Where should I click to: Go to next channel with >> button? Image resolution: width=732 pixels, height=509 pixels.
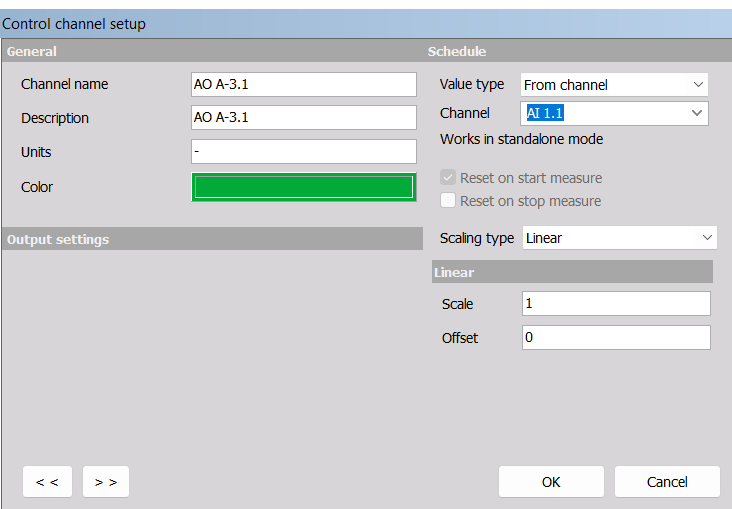pos(106,481)
